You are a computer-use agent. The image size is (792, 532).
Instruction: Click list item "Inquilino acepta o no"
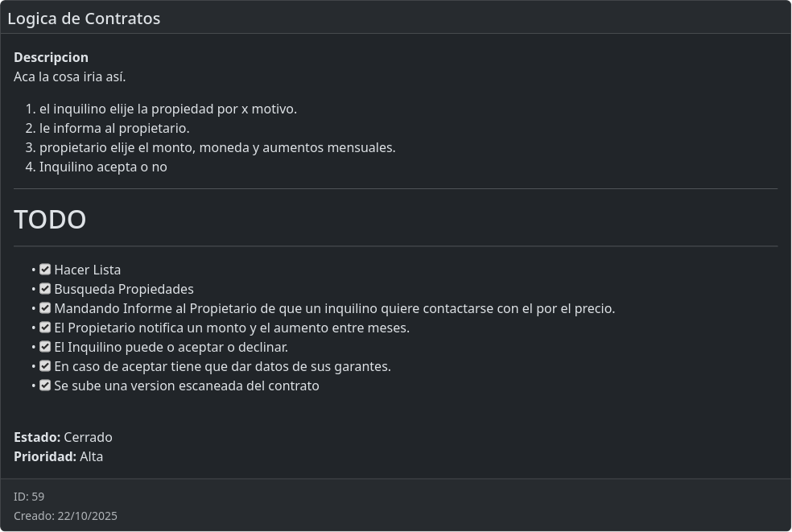click(x=103, y=167)
